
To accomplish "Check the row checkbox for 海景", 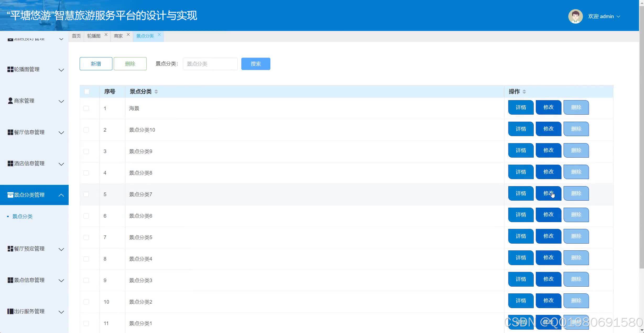I will click(86, 108).
